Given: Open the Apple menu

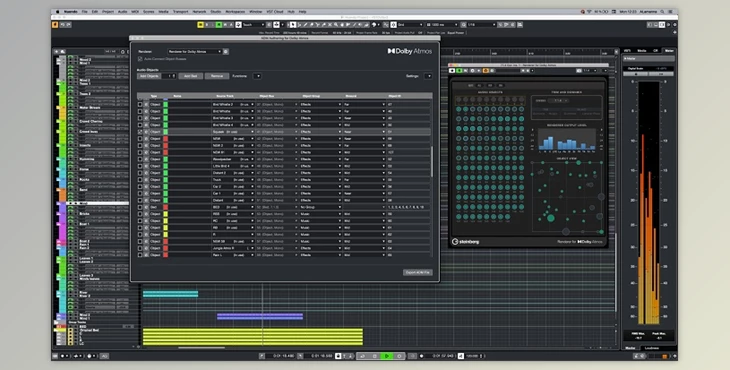Looking at the screenshot, I should pos(57,12).
